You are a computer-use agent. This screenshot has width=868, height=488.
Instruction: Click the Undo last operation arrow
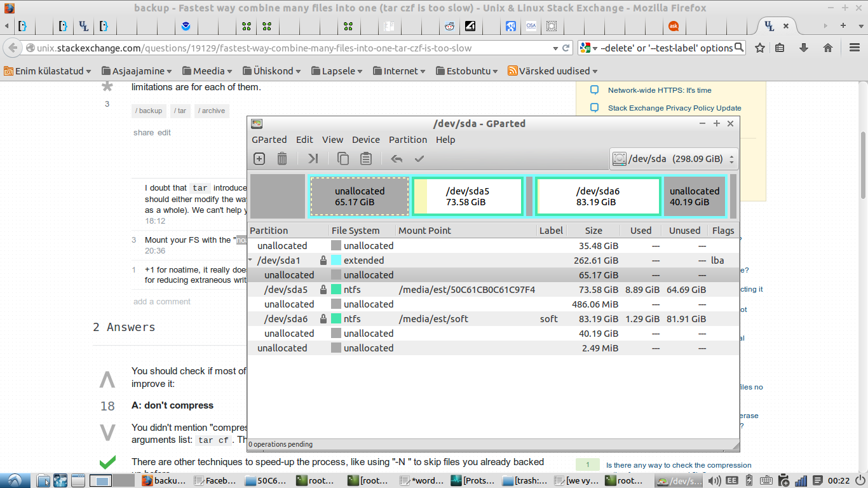pos(397,159)
